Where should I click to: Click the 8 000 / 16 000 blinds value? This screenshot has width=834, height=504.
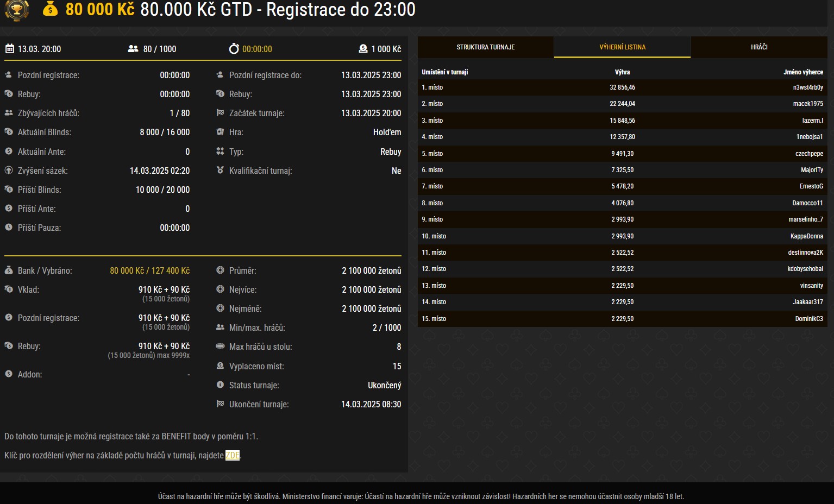(165, 132)
